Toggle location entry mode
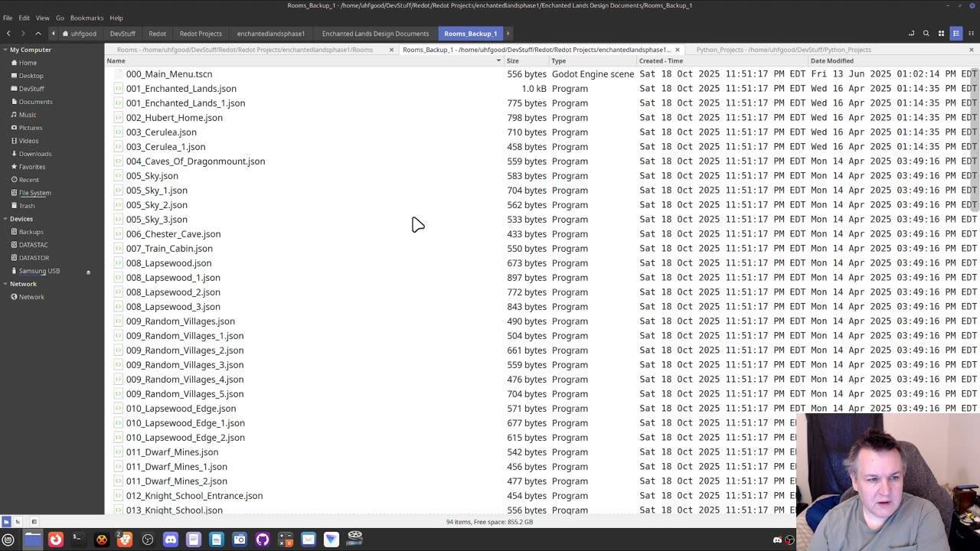The image size is (980, 551). [911, 34]
